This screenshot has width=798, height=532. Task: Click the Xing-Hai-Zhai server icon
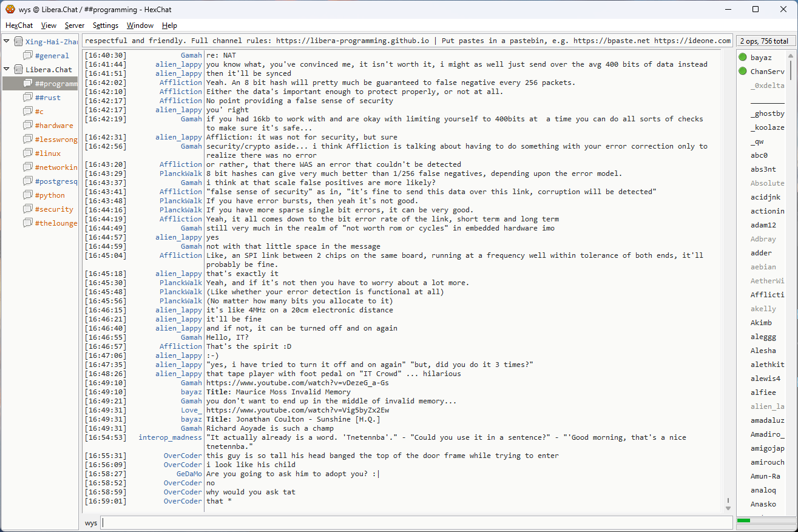tap(18, 42)
